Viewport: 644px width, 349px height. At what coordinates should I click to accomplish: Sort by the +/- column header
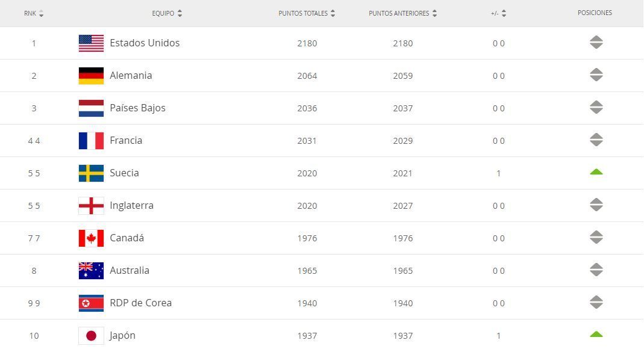click(x=498, y=13)
